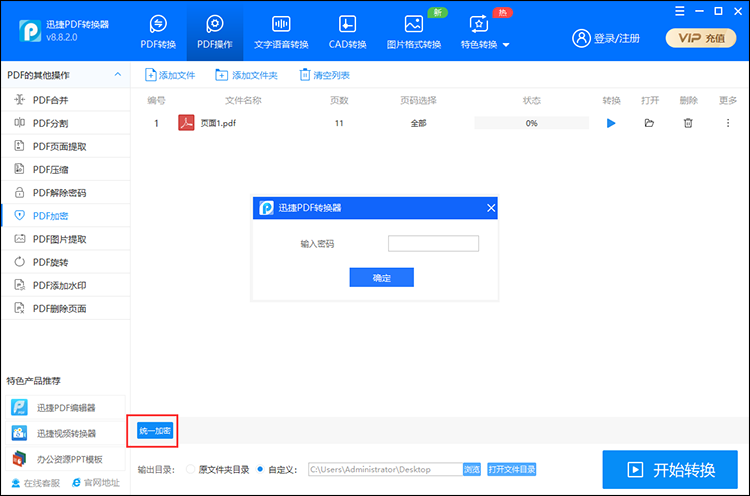Focus the 输入密码 input field
The height and width of the screenshot is (496, 750).
433,243
